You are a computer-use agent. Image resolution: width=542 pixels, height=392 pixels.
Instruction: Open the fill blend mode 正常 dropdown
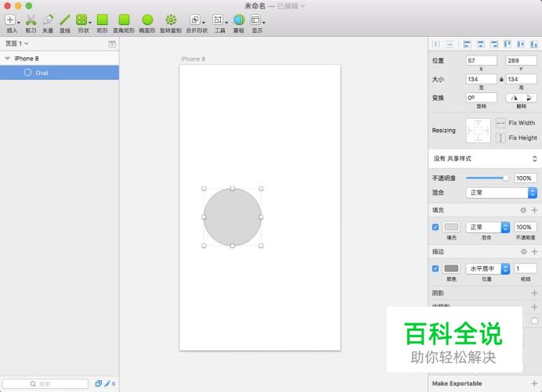pos(488,227)
